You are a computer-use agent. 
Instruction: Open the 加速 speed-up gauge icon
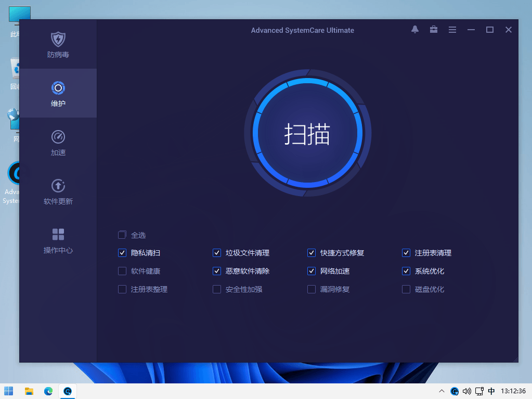tap(58, 137)
